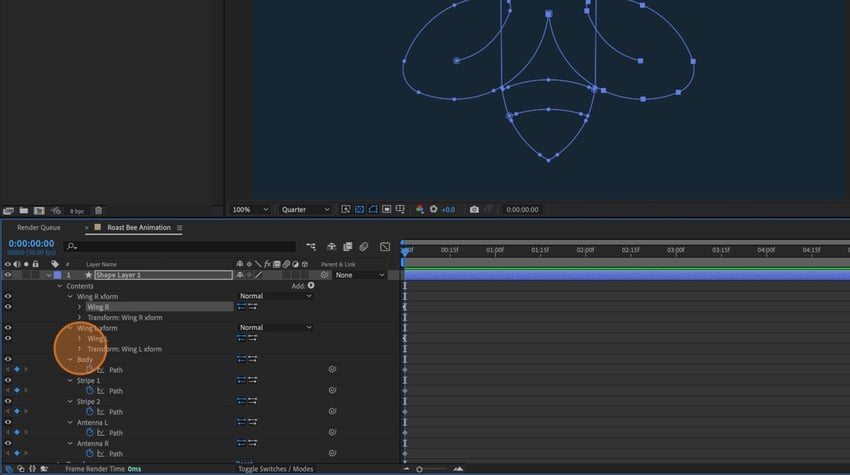
Task: Click timeline zoom slider handle
Action: click(x=419, y=470)
